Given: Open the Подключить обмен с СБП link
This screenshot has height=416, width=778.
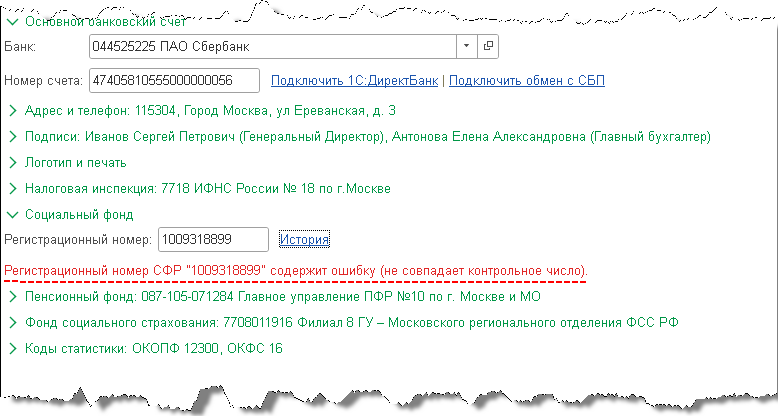Looking at the screenshot, I should (x=526, y=80).
